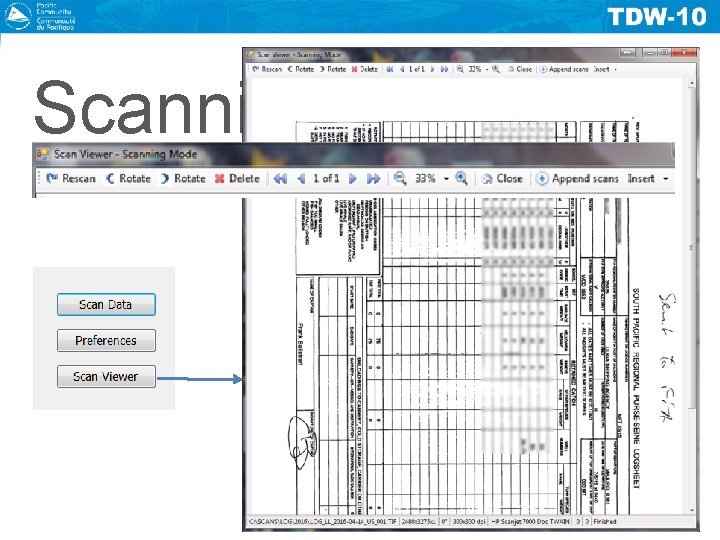Rotate left using magnified toolbar's first Rotate icon
The image size is (720, 540).
(110, 179)
